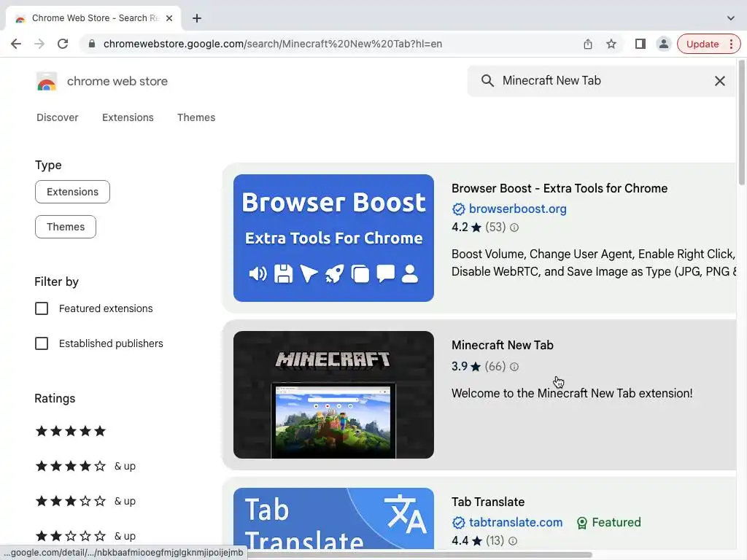747x560 pixels.
Task: Open the Discover tab
Action: click(57, 117)
